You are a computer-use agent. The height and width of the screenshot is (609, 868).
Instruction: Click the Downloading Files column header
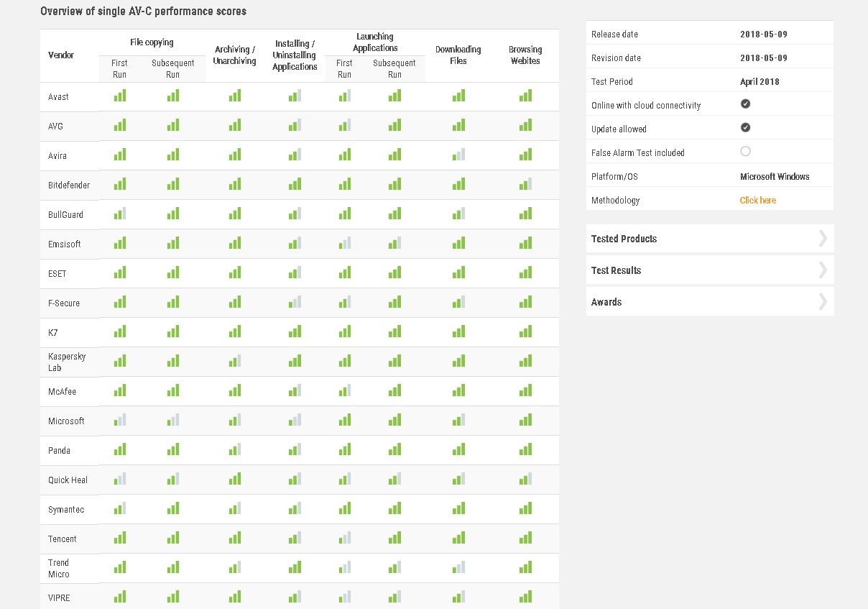click(x=458, y=55)
